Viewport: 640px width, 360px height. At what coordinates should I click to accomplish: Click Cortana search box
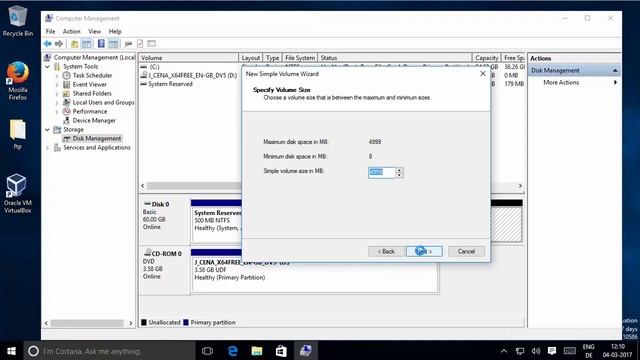[x=109, y=351]
